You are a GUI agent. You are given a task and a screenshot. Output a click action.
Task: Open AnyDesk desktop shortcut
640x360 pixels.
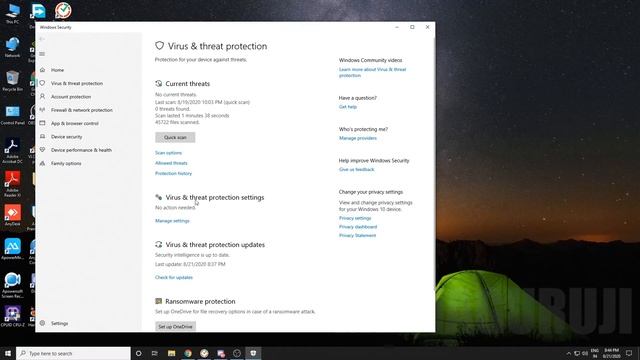(x=12, y=216)
